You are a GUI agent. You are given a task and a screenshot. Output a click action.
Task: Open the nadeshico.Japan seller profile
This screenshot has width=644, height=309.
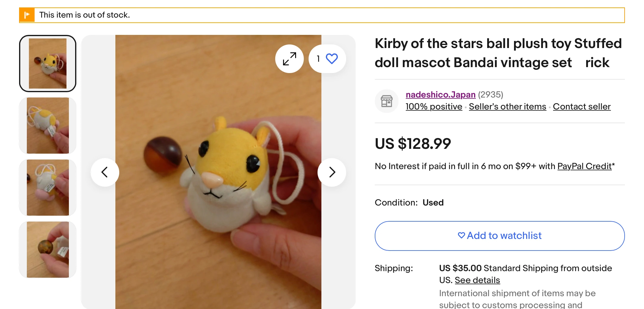(x=440, y=95)
